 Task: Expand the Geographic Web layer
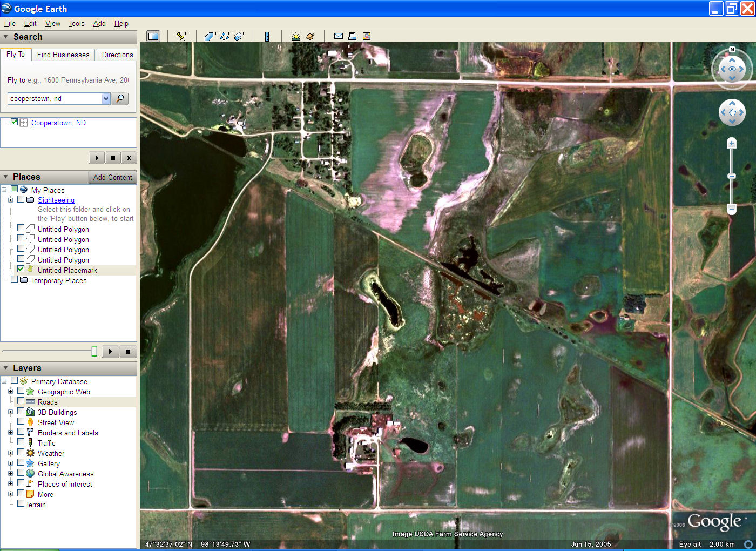(x=10, y=391)
